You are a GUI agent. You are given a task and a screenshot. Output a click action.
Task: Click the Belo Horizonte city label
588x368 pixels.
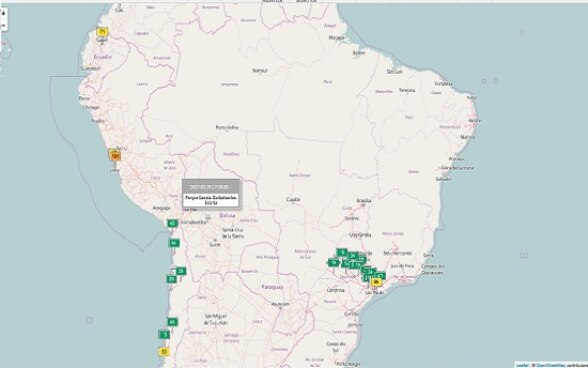pyautogui.click(x=398, y=253)
